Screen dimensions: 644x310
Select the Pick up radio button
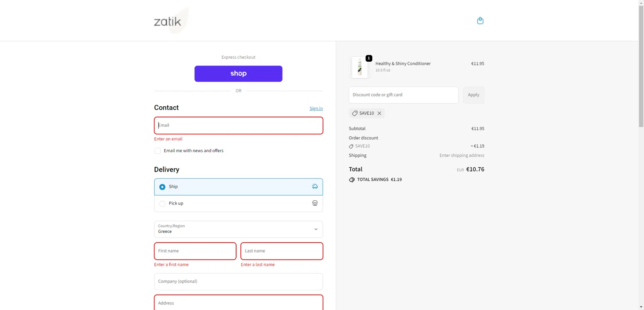click(162, 204)
